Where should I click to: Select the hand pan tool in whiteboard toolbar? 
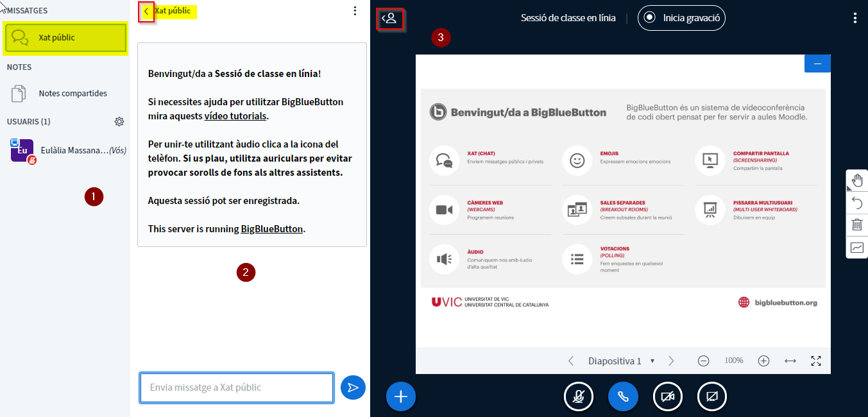(857, 181)
